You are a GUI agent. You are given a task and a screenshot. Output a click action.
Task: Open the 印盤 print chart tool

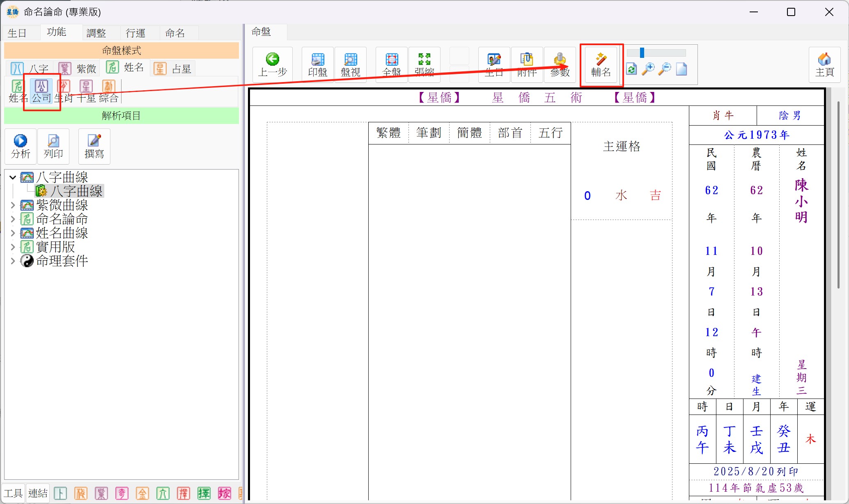(x=318, y=65)
